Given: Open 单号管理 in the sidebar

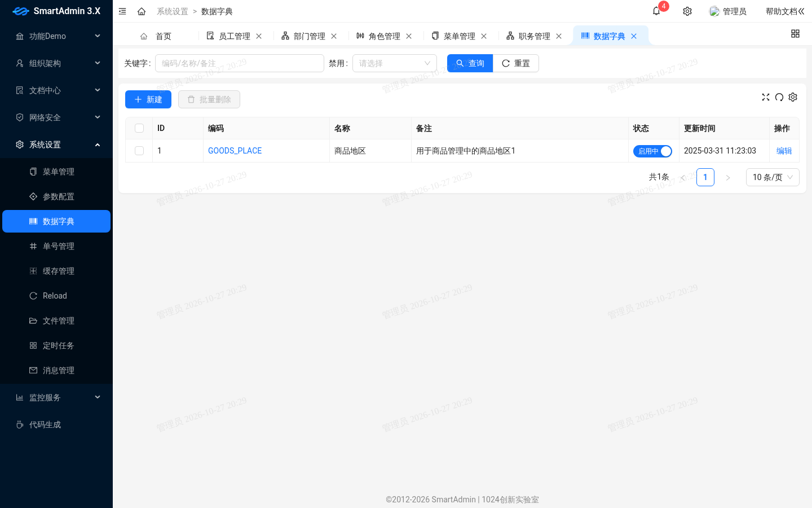Looking at the screenshot, I should (56, 246).
